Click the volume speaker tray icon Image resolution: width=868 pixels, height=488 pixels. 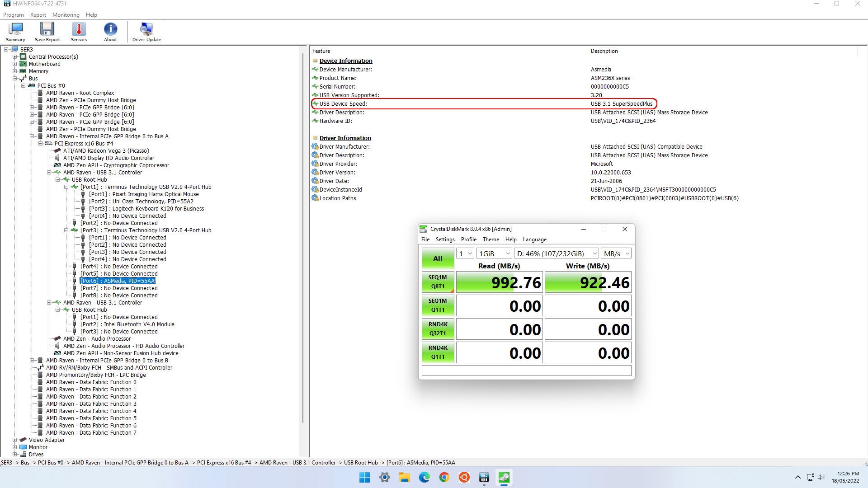click(821, 477)
